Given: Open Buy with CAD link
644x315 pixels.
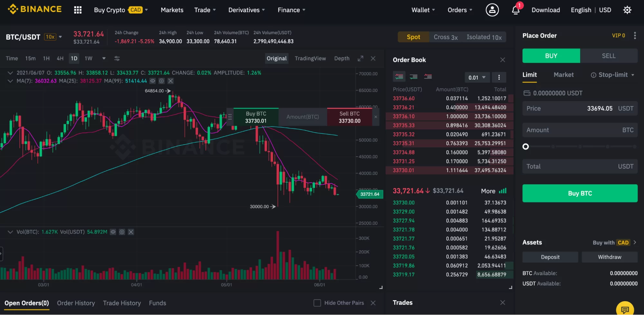Looking at the screenshot, I should (x=614, y=243).
